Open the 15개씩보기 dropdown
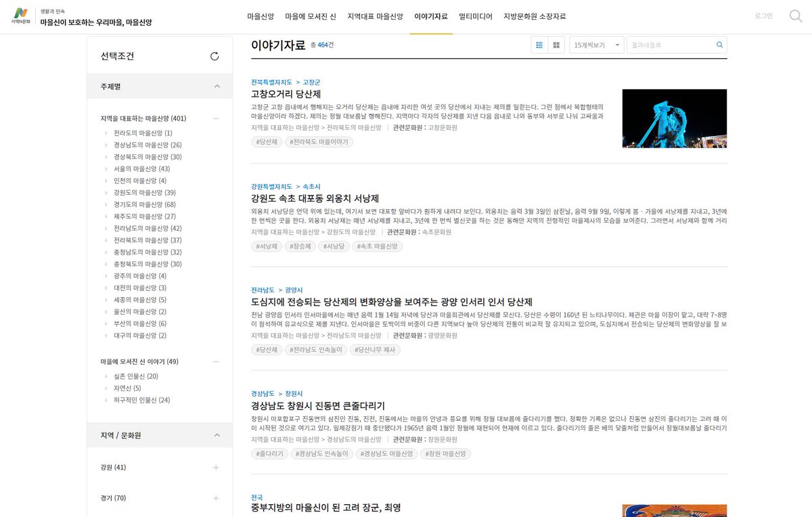 pos(596,45)
